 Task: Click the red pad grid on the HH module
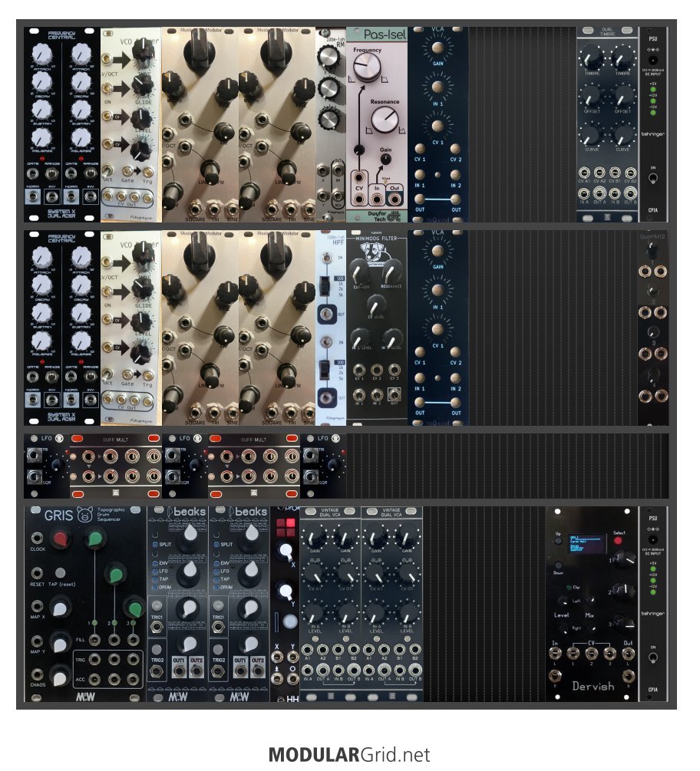tap(286, 528)
